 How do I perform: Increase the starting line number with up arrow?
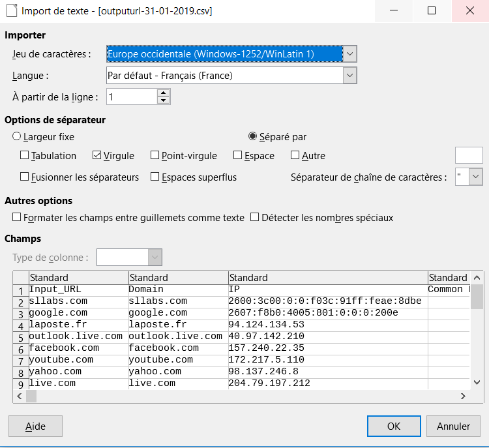163,93
